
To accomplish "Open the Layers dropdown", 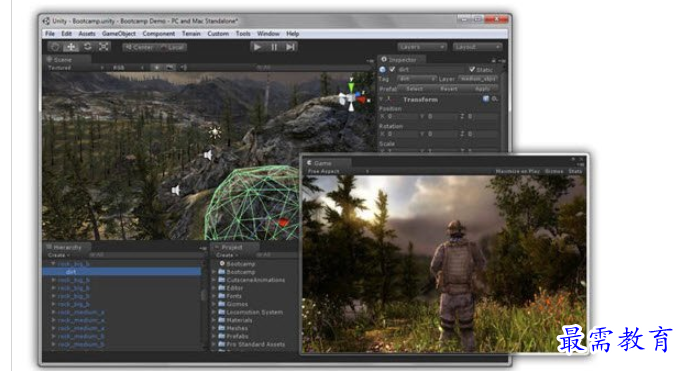I will pyautogui.click(x=422, y=46).
